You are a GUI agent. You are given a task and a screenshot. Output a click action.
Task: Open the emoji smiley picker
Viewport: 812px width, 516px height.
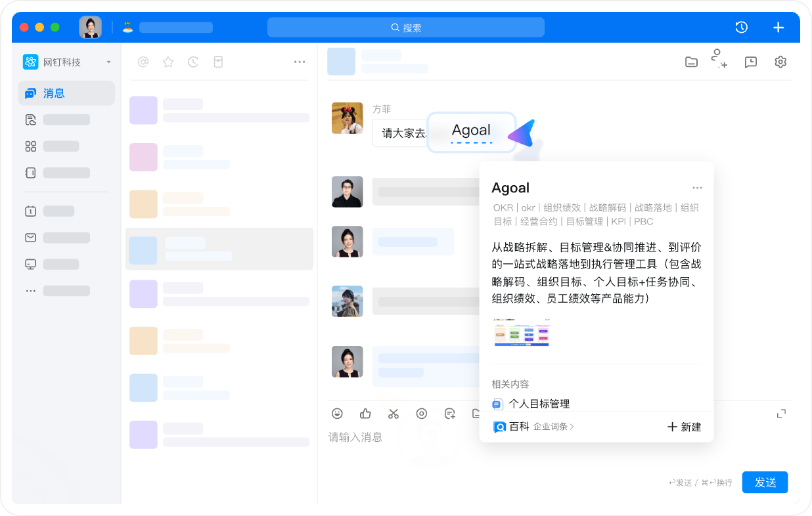(x=337, y=414)
